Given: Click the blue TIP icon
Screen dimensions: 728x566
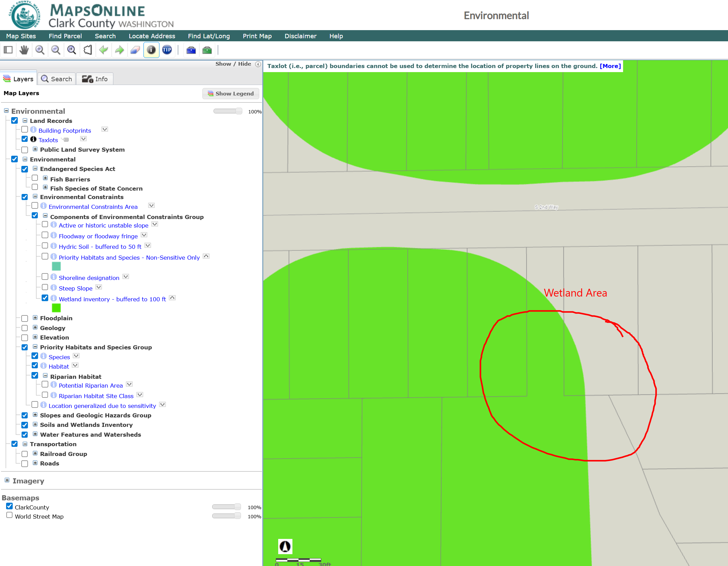Looking at the screenshot, I should (167, 50).
